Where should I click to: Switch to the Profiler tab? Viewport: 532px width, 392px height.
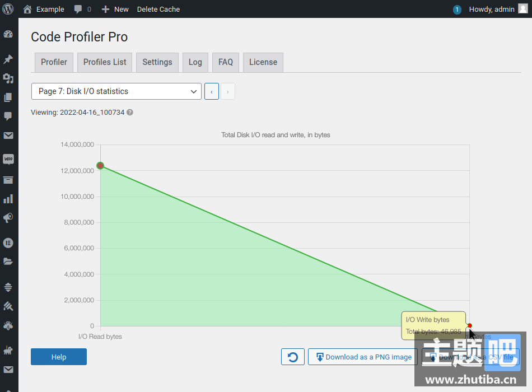[54, 63]
